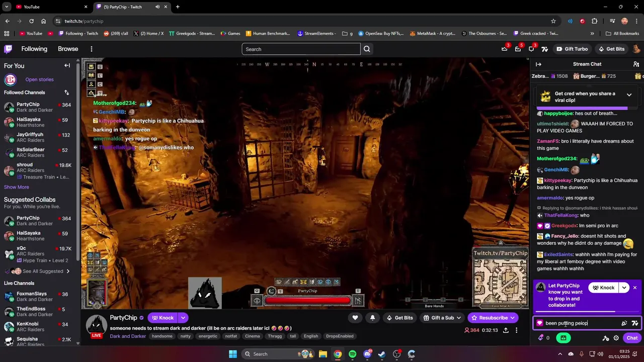Click the Twitch logo home icon
Viewport: 644px width, 362px height.
click(9, 49)
